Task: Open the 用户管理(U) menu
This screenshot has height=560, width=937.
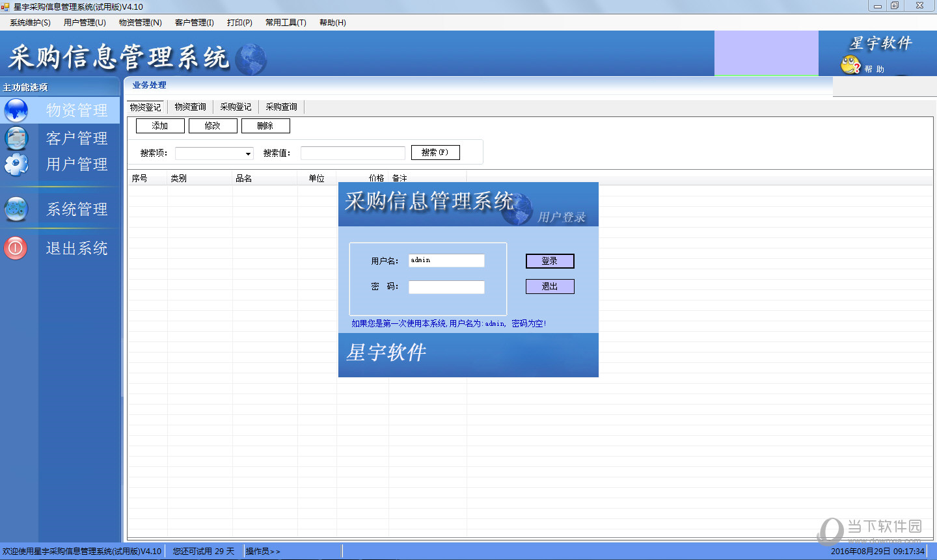Action: coord(85,23)
